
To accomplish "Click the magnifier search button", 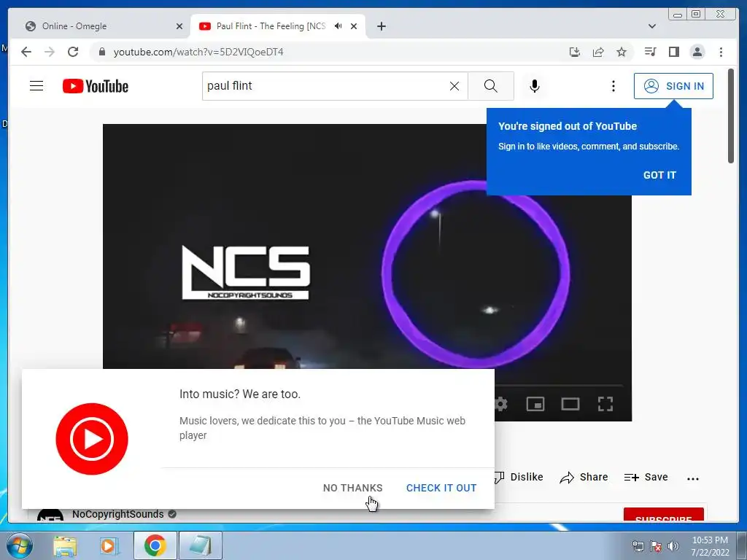I will click(x=491, y=86).
